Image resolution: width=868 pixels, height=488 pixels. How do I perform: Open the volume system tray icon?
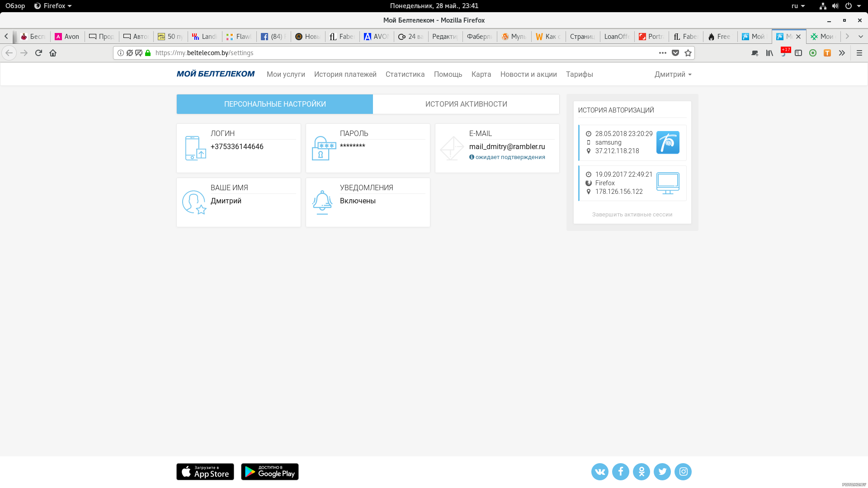[x=835, y=6]
